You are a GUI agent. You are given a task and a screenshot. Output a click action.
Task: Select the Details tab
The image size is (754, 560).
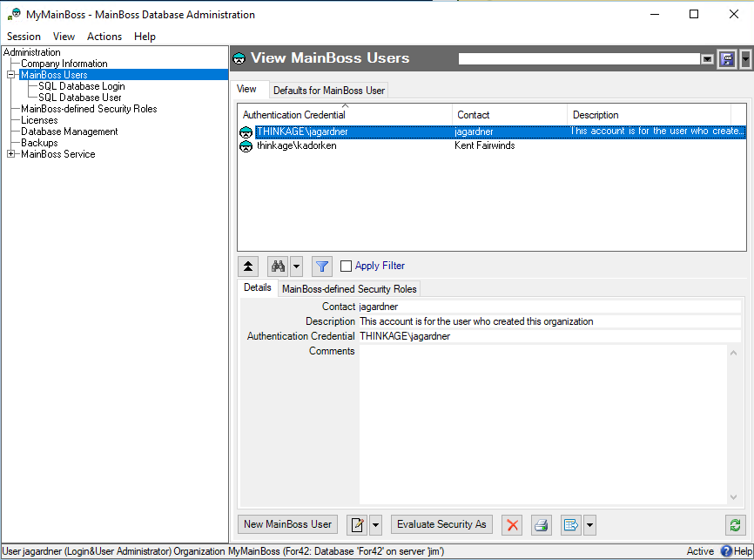coord(257,287)
